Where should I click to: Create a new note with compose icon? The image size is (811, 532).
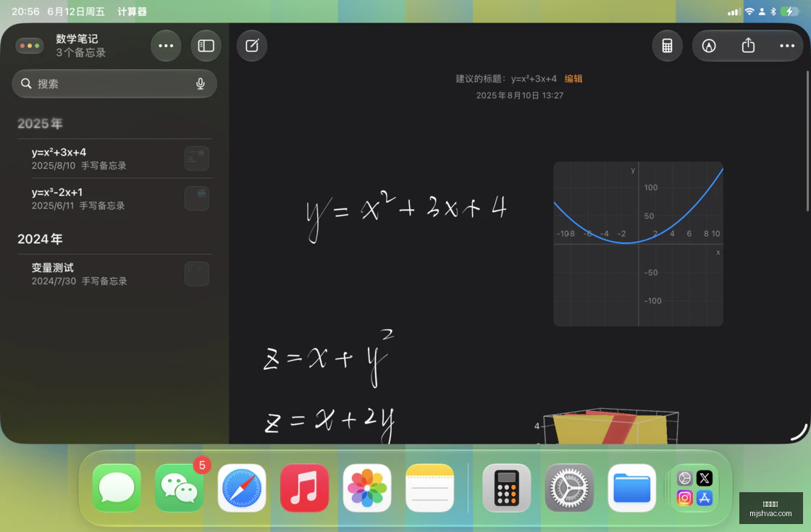[x=252, y=46]
